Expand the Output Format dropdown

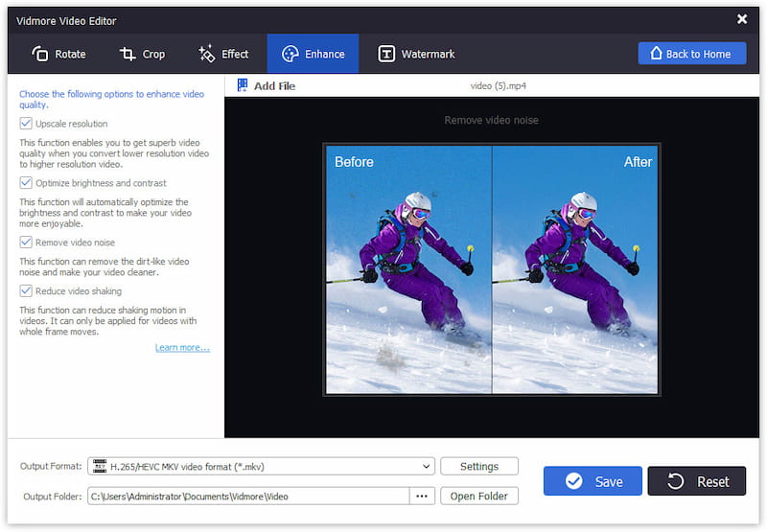pyautogui.click(x=427, y=467)
